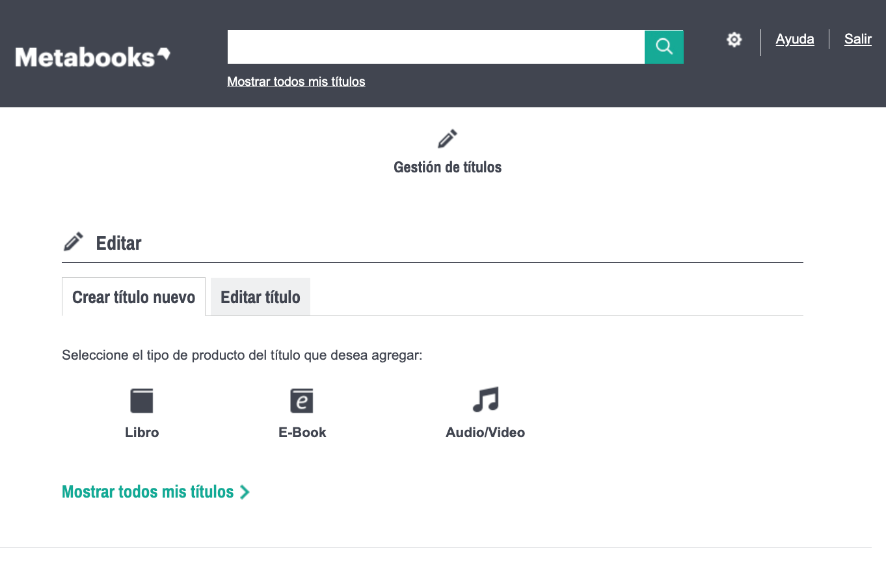Click the Audio/Video text label
This screenshot has height=588, width=886.
tap(485, 433)
